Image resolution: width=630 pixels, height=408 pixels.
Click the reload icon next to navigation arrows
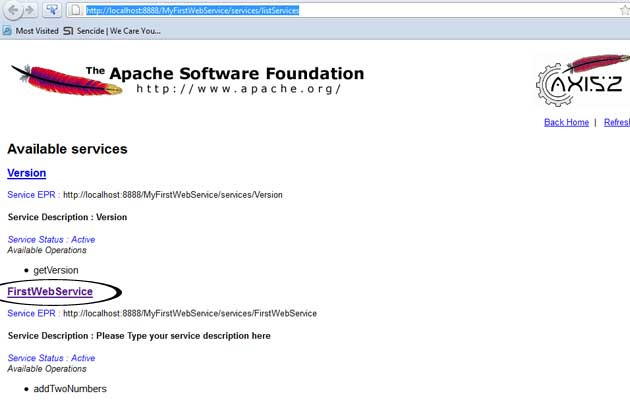tap(51, 10)
